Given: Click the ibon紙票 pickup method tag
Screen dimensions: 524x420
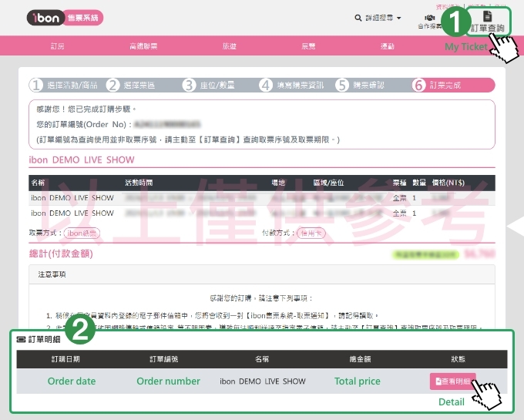Looking at the screenshot, I should [82, 233].
